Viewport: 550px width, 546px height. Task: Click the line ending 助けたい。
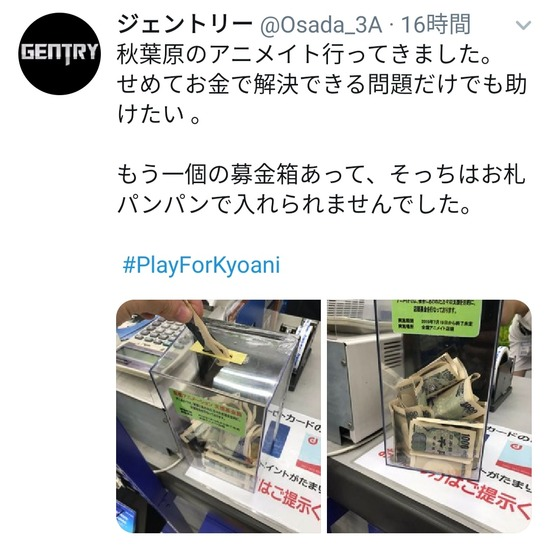click(322, 99)
